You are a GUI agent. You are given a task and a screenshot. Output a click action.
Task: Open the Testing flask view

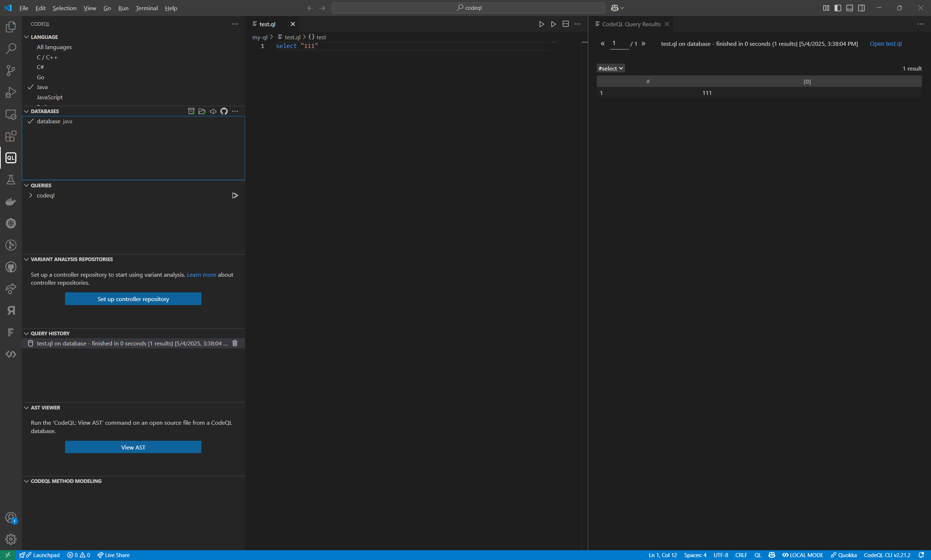coord(11,180)
